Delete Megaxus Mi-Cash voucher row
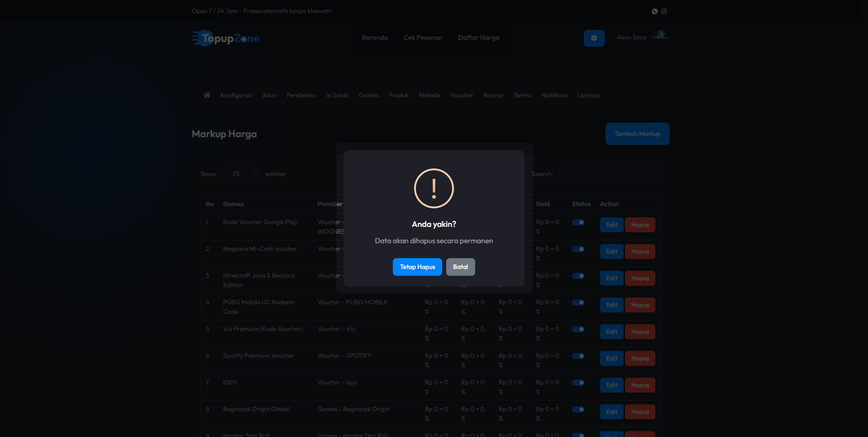This screenshot has height=437, width=868. 640,251
